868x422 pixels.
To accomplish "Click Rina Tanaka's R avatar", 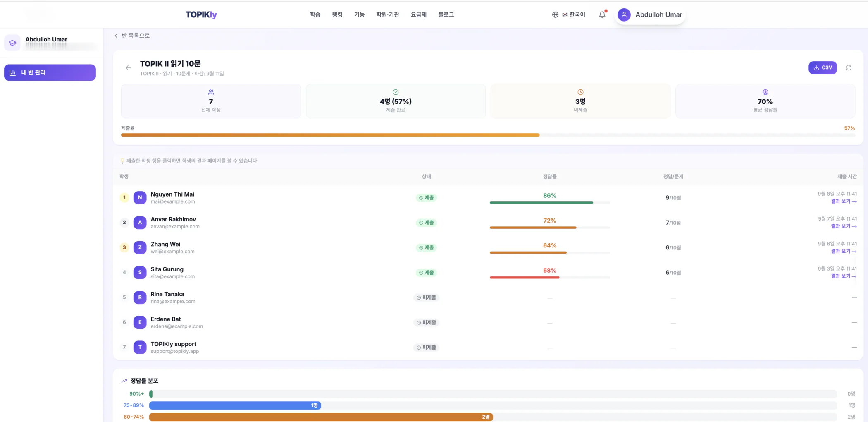I will point(140,297).
